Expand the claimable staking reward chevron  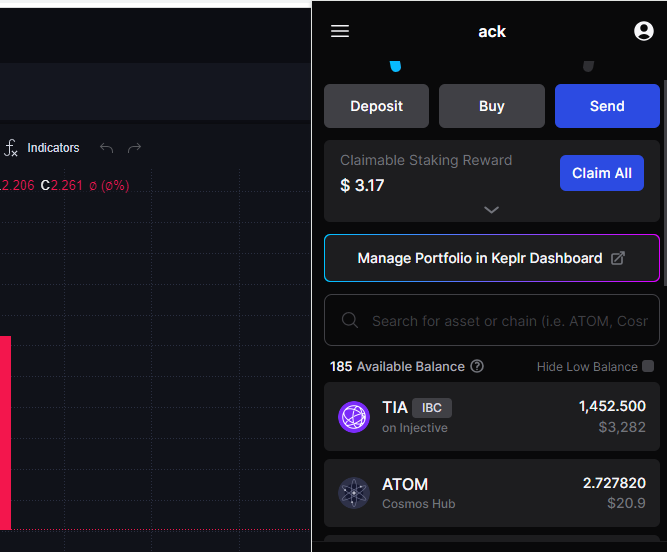coord(491,210)
